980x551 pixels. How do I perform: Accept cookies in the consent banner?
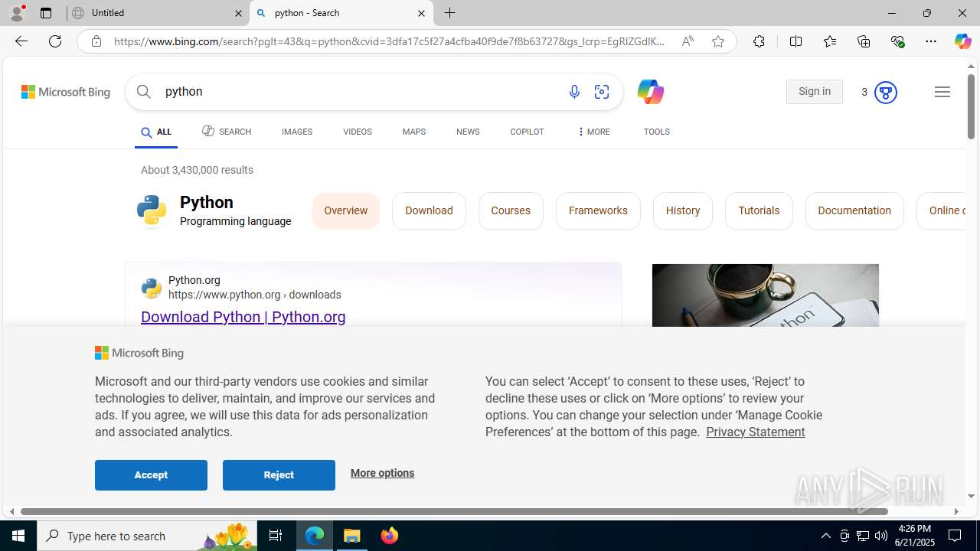click(151, 475)
